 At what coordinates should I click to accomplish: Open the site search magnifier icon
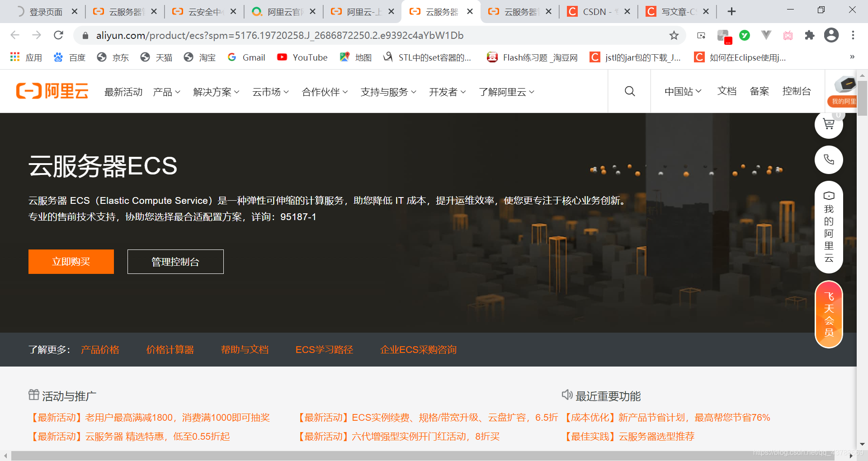point(630,91)
